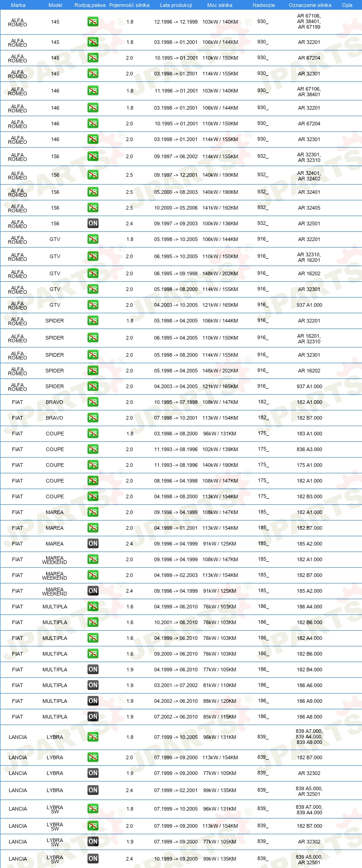Screen dimensions: 362x868
Task: Select the power value 81kW / 110KM
Action: coord(220,685)
